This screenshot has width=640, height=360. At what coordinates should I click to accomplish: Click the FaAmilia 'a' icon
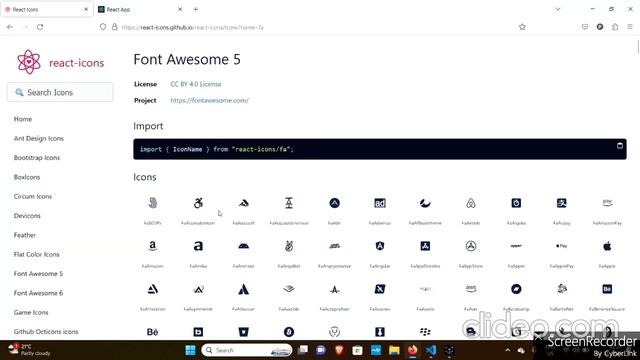tap(198, 246)
